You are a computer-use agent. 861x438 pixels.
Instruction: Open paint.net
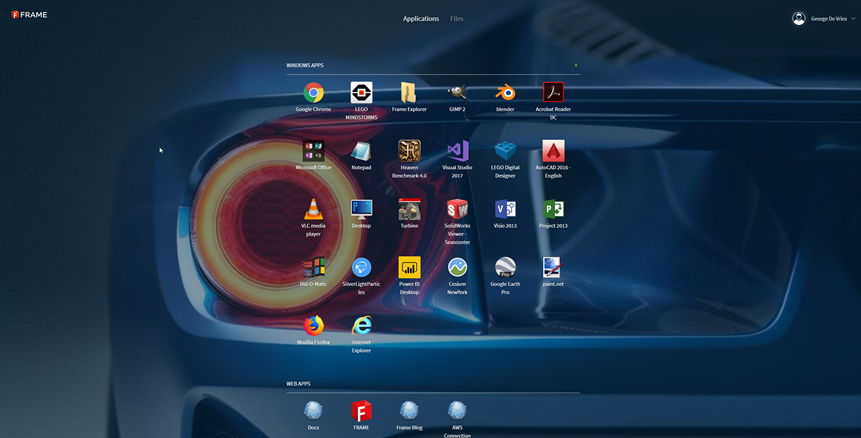click(x=552, y=268)
